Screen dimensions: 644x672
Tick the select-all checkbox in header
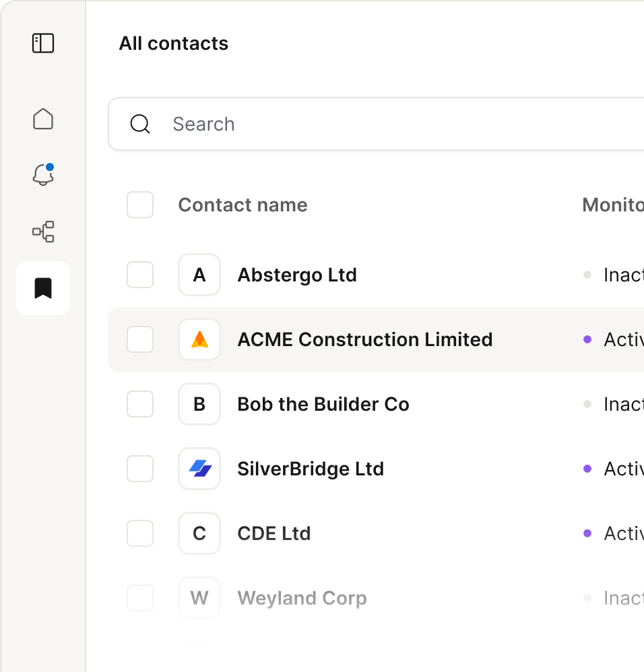pos(140,205)
